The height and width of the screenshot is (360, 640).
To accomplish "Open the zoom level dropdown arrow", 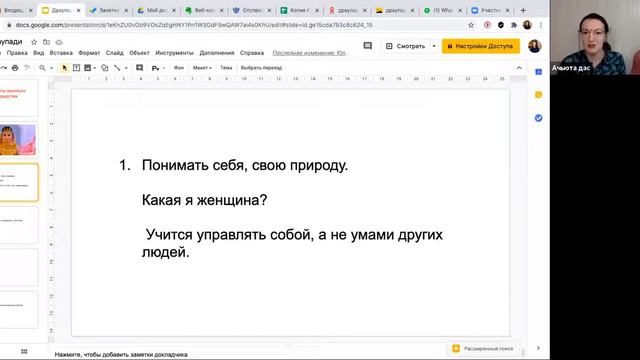I will pos(51,68).
